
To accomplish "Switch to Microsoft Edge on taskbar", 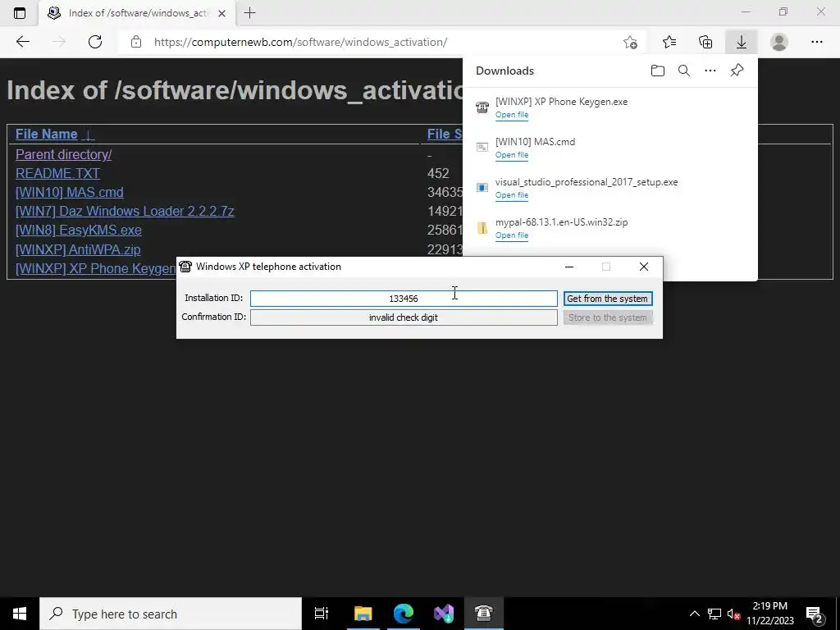I will pyautogui.click(x=404, y=614).
